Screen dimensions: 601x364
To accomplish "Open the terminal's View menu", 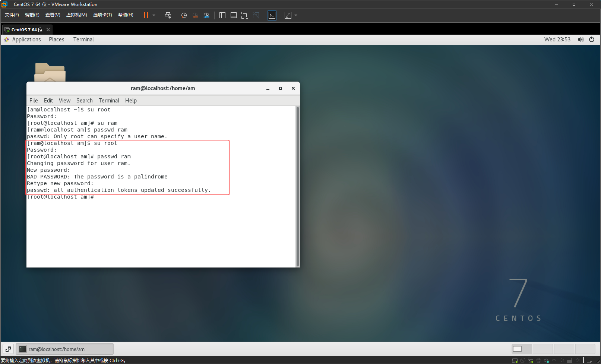I will (64, 101).
